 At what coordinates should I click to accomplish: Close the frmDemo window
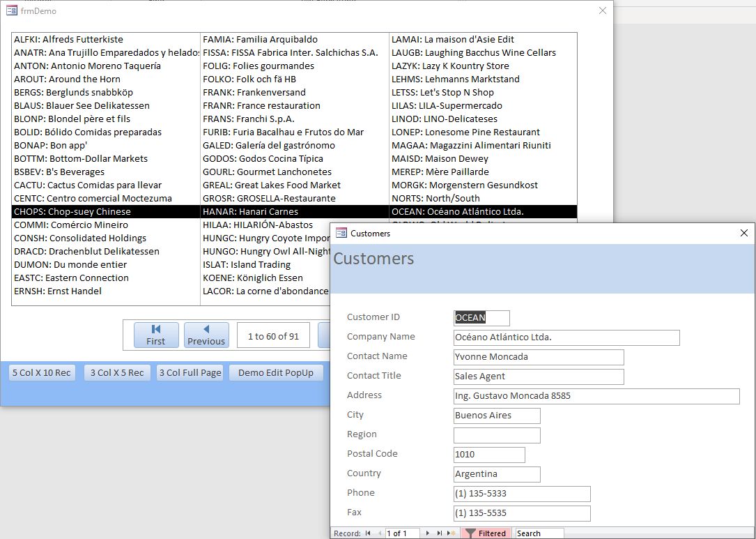click(x=603, y=10)
